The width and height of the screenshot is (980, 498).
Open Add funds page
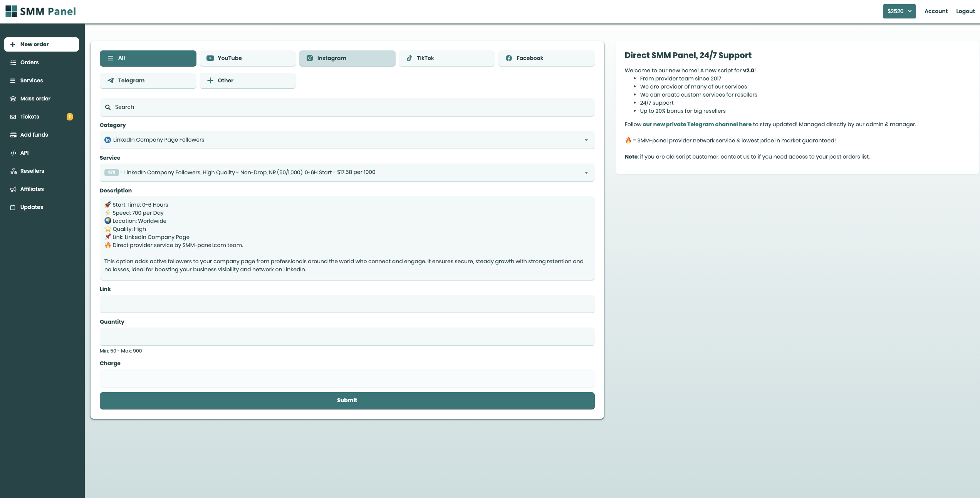click(x=42, y=135)
